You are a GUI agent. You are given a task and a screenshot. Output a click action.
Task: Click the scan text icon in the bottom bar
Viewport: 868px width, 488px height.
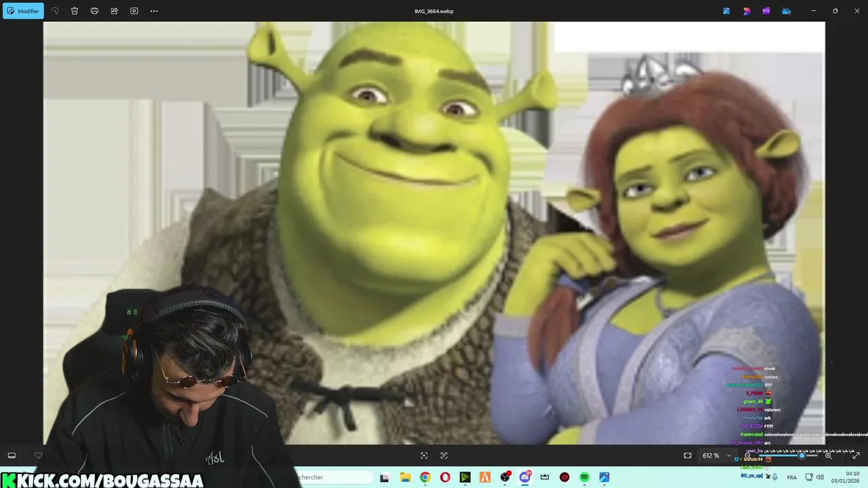click(444, 455)
